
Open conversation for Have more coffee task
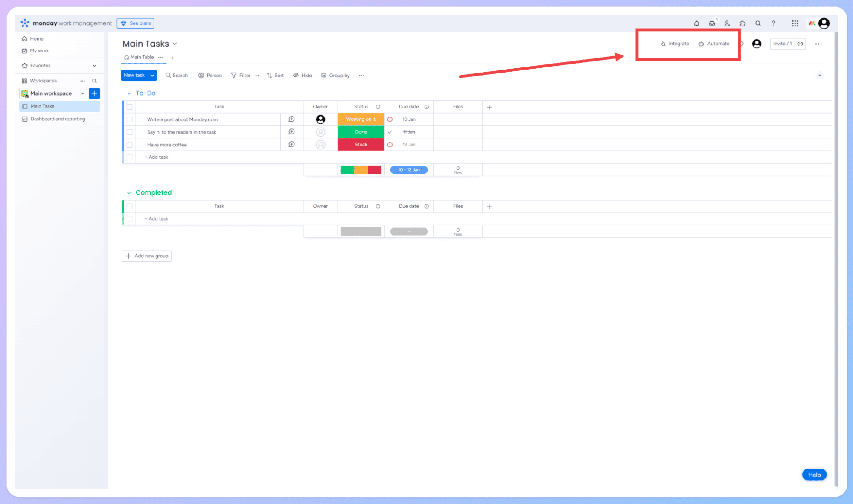[x=291, y=144]
